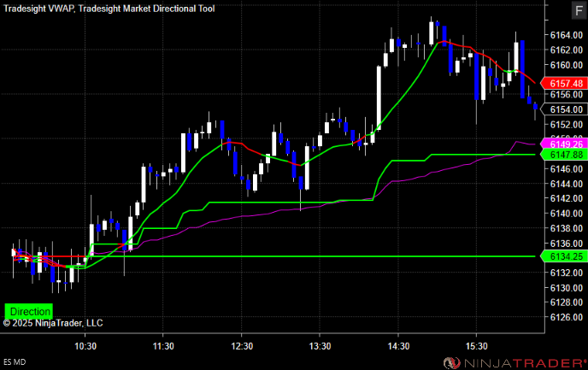Image resolution: width=588 pixels, height=370 pixels.
Task: Click the 6132.00 price axis label
Action: tap(567, 273)
